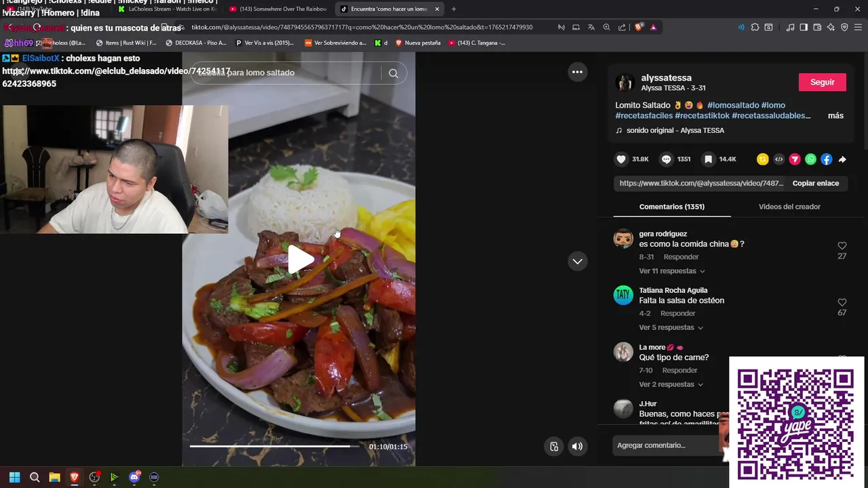Open File Explorer from the taskbar
Screen dimensions: 868x488
point(54,477)
